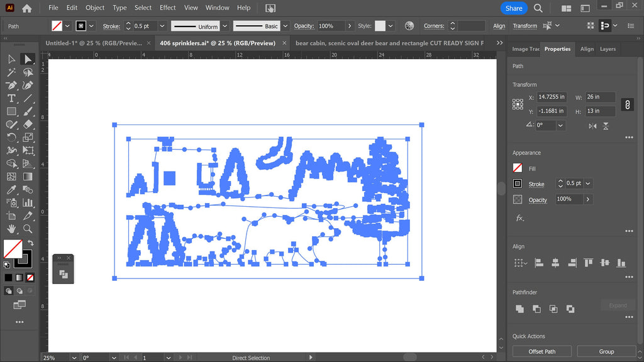
Task: Open the fx effects menu icon
Action: [519, 218]
